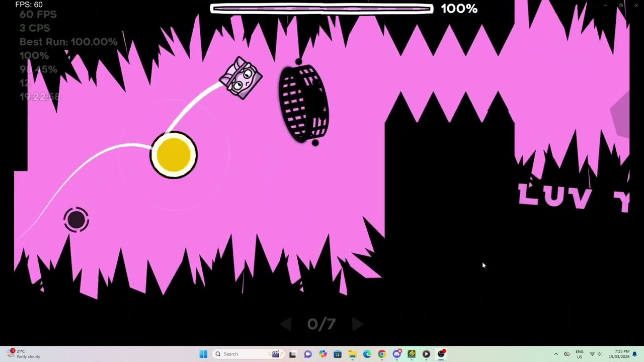644x362 pixels.
Task: Click the cloud sync off tray icon
Action: pos(567,354)
